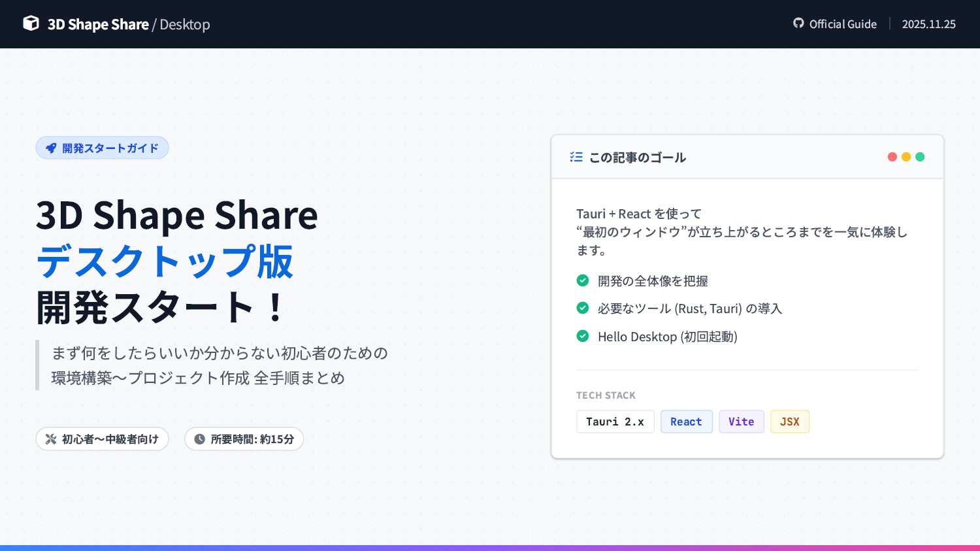Click the text 必要なツール (Rust, Tauri) の導入
This screenshot has width=980, height=551.
click(x=690, y=309)
